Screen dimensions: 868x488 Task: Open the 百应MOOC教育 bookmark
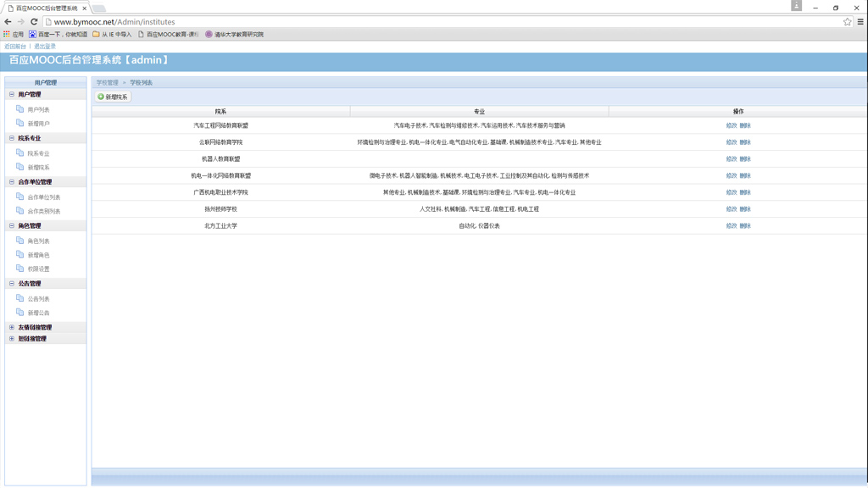pos(171,35)
